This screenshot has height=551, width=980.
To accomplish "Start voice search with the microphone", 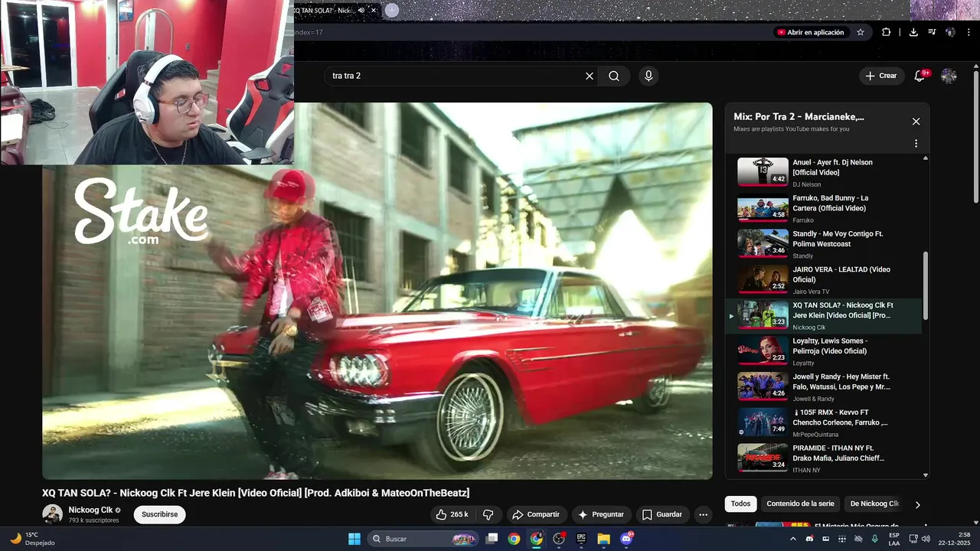I will tap(648, 76).
